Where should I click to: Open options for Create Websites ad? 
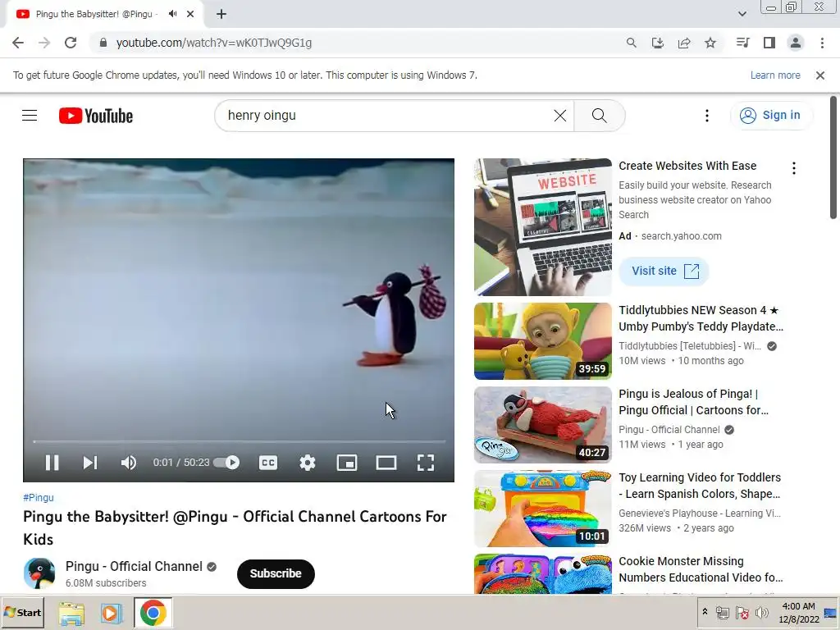click(794, 168)
